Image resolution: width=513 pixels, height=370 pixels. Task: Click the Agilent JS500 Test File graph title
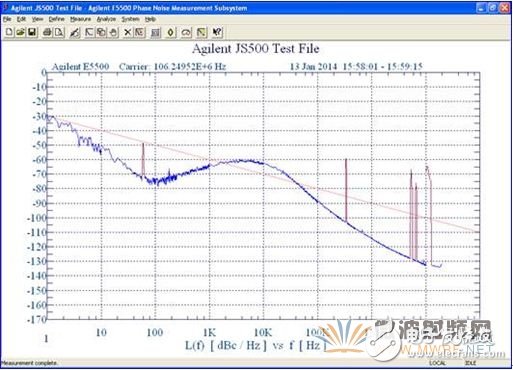click(x=256, y=49)
